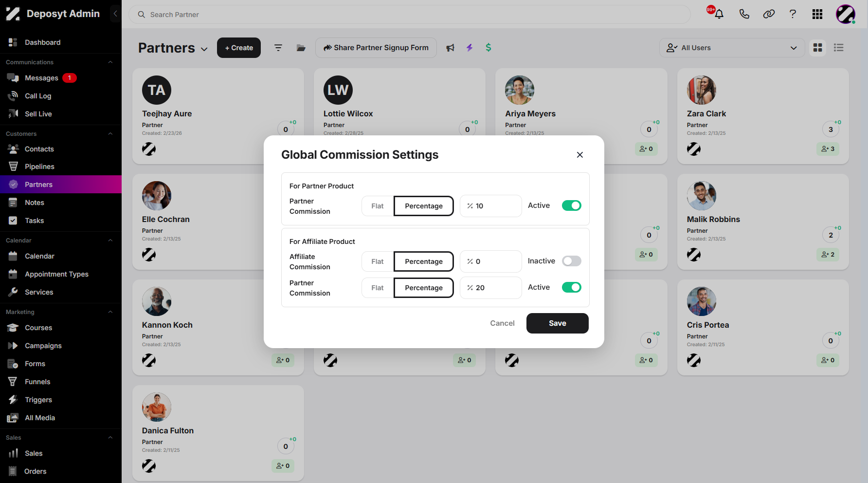Open the folder icon in Partners toolbar

click(301, 48)
